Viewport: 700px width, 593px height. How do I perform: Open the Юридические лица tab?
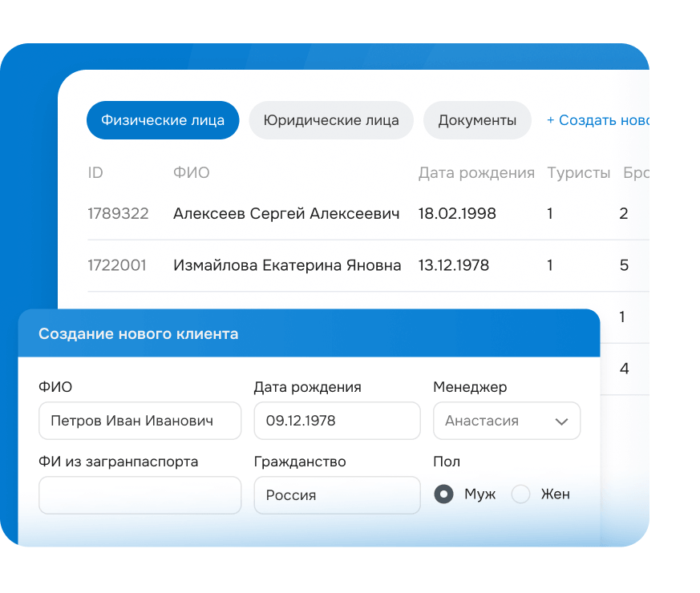[x=331, y=120]
